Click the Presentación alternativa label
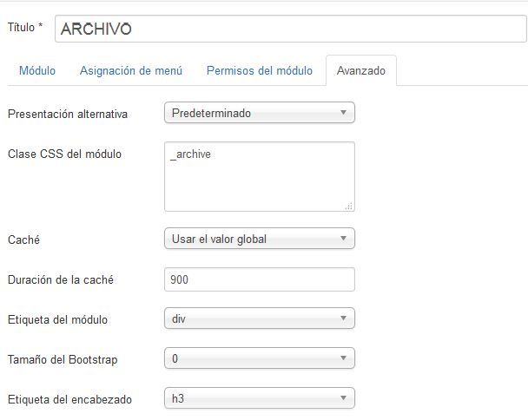 (68, 114)
